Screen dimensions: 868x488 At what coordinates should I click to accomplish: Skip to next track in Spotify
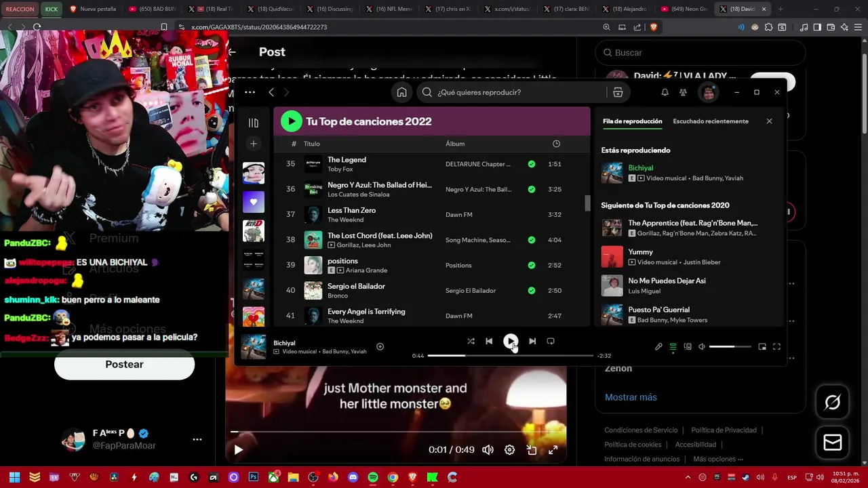pyautogui.click(x=532, y=342)
